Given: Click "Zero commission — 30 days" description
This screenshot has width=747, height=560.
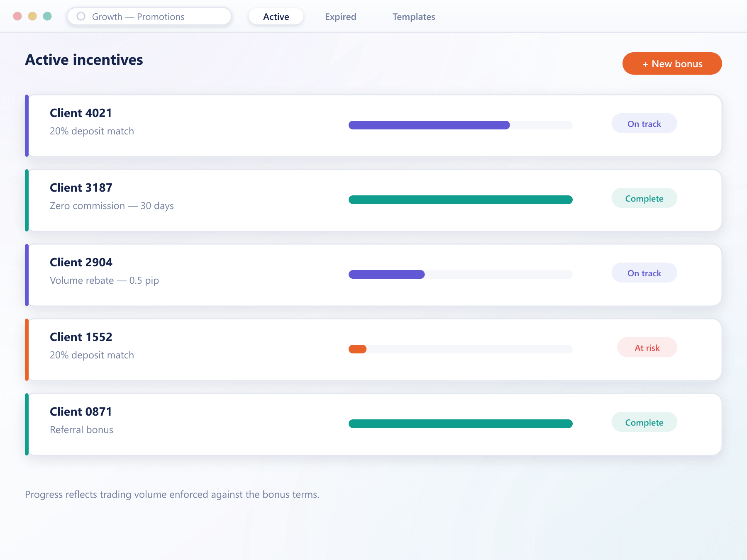Looking at the screenshot, I should point(112,206).
